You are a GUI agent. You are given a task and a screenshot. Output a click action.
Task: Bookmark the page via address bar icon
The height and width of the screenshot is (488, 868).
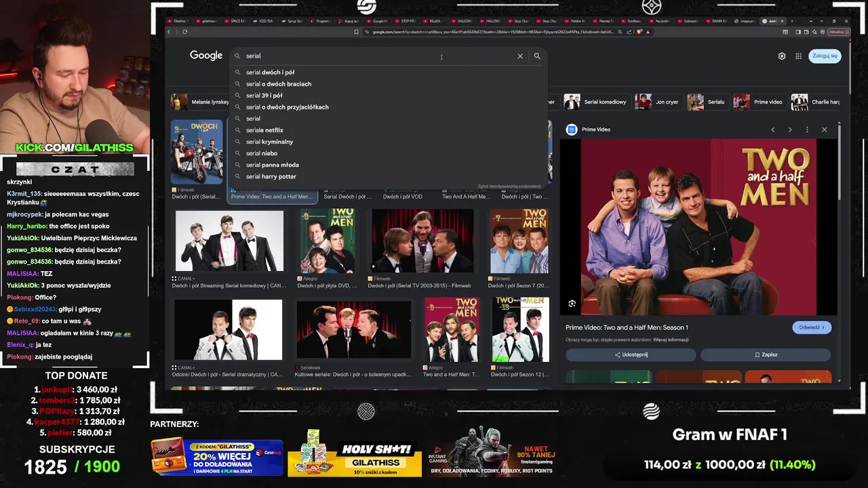pos(356,32)
